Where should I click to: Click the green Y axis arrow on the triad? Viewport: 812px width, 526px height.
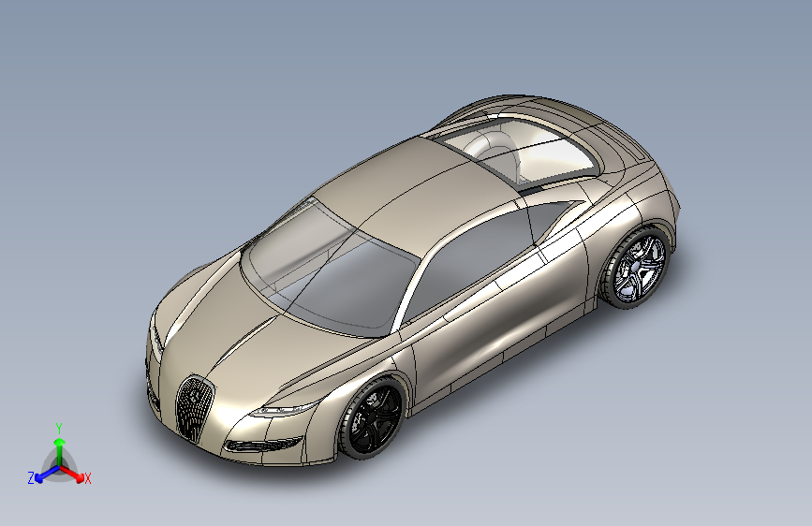(60, 451)
